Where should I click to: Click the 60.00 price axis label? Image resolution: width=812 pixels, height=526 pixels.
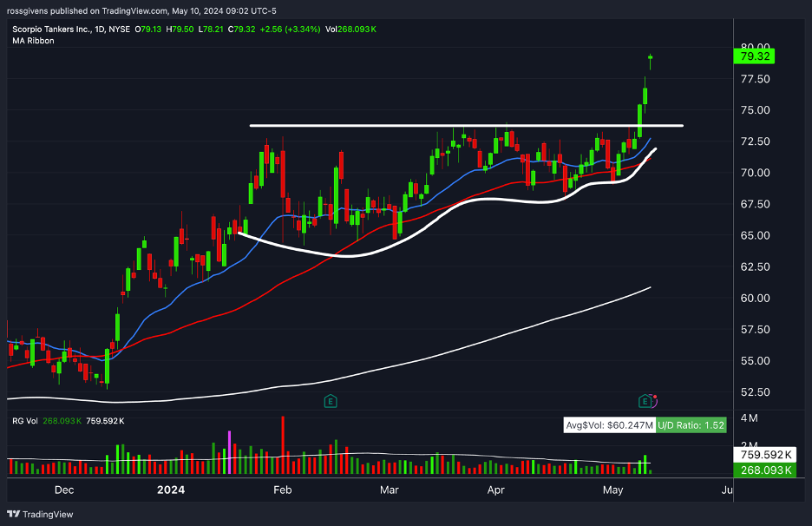click(x=755, y=298)
